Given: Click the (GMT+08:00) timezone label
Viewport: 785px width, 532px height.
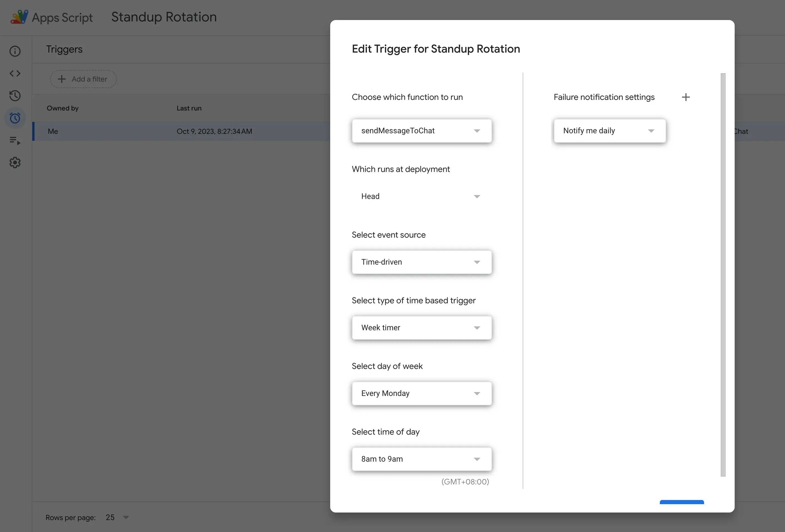Looking at the screenshot, I should click(465, 482).
